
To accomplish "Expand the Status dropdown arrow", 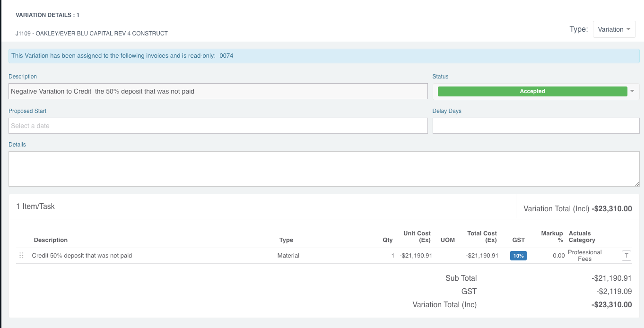I will [632, 91].
